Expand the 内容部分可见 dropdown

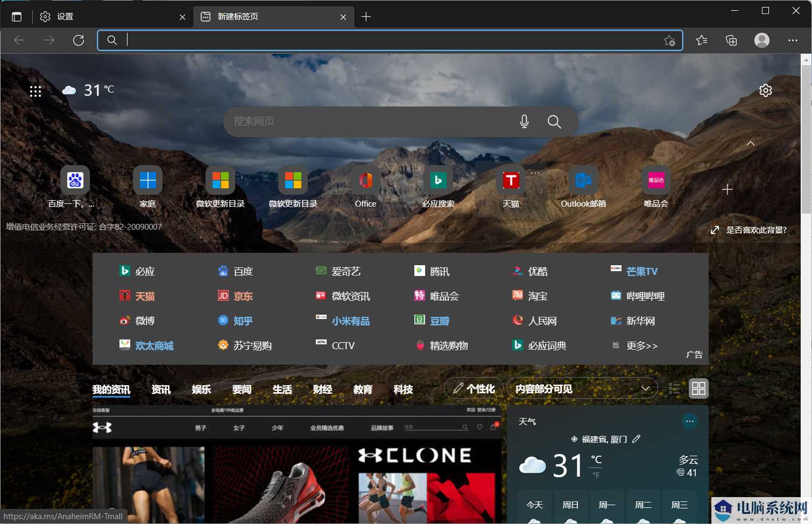point(582,388)
